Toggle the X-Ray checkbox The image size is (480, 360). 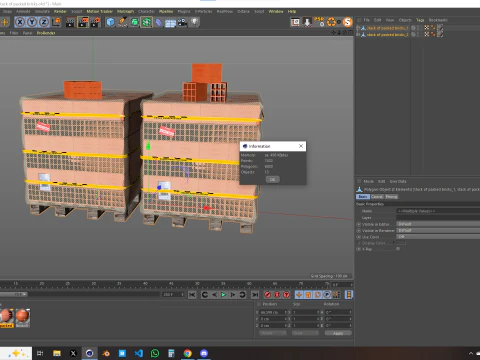[398, 249]
